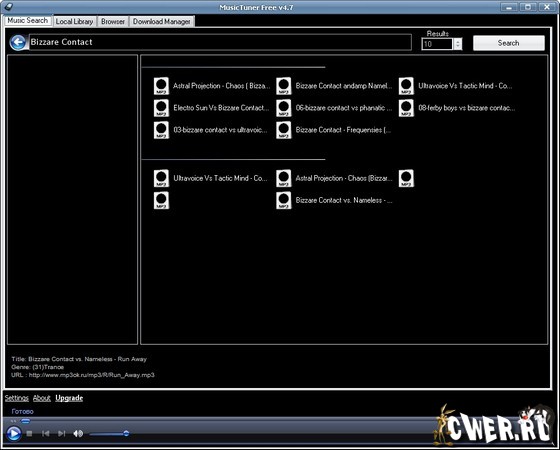Adjust the volume slider handle
The width and height of the screenshot is (560, 450).
tap(126, 434)
